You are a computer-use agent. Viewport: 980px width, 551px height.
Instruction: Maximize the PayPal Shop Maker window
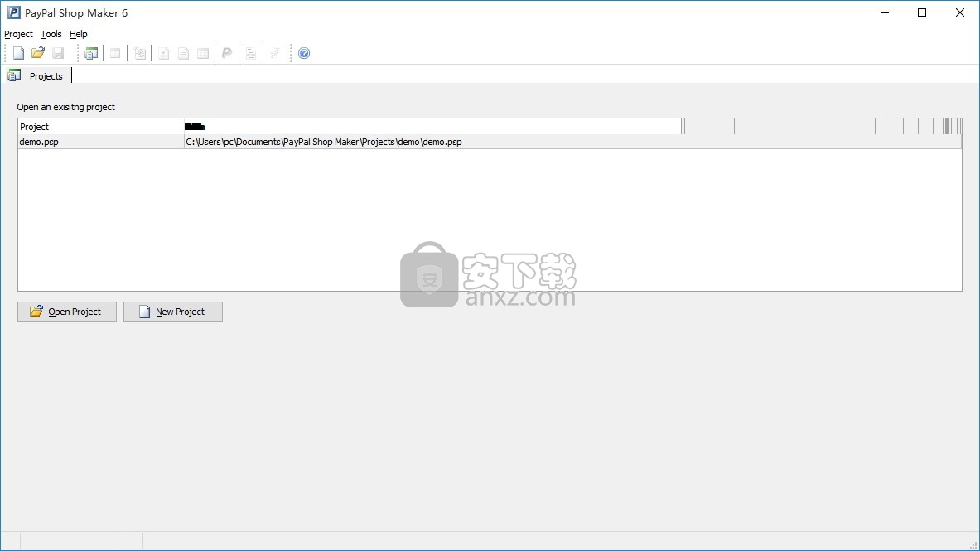[922, 12]
